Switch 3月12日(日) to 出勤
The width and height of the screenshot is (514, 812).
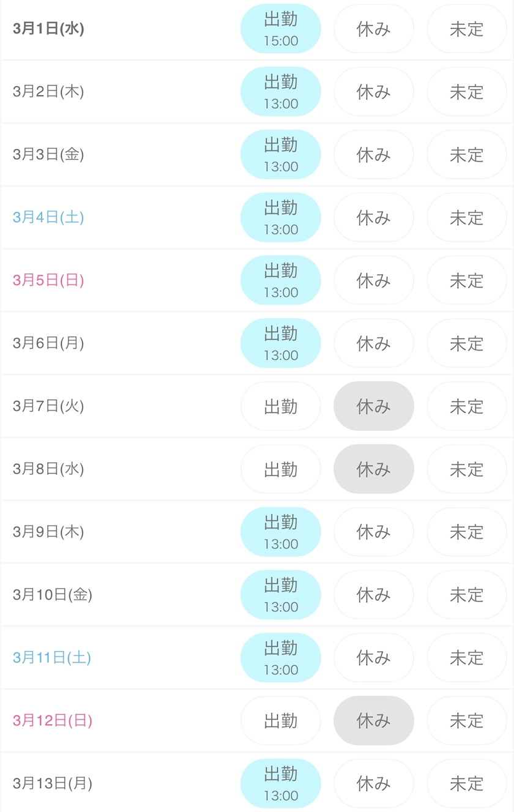tap(281, 721)
